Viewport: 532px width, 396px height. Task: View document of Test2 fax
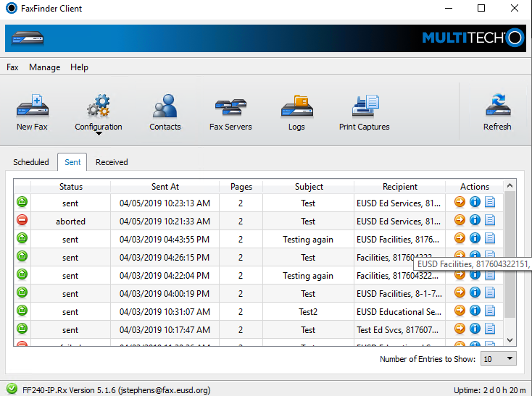(x=490, y=311)
